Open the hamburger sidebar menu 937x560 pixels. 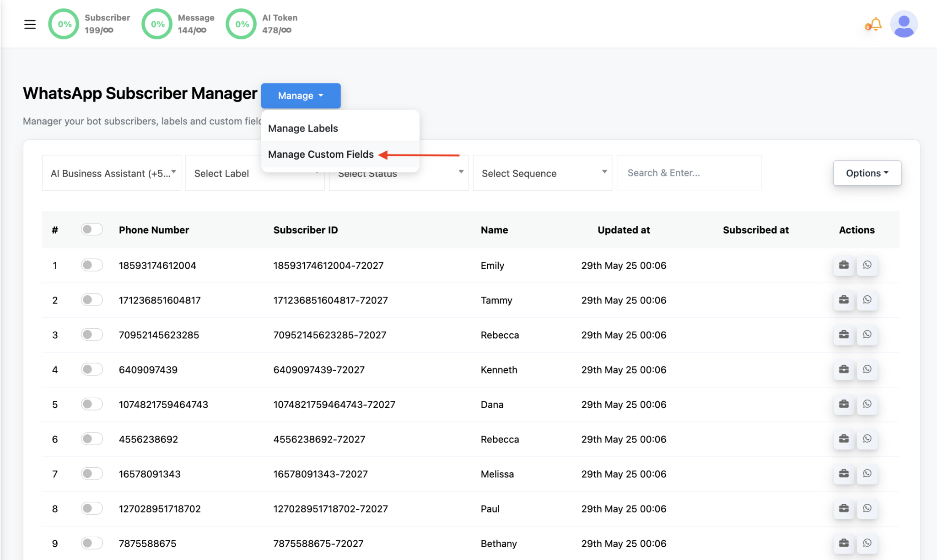pyautogui.click(x=30, y=24)
